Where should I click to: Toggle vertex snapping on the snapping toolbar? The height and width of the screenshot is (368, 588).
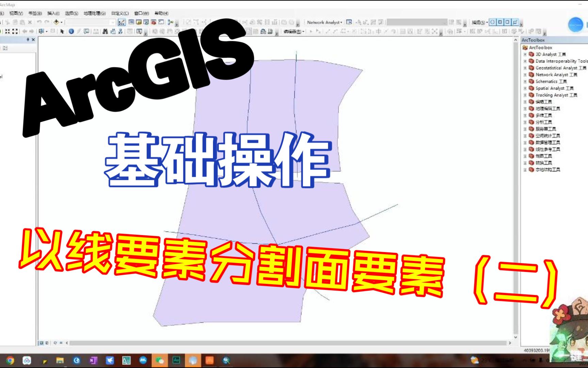(x=507, y=22)
